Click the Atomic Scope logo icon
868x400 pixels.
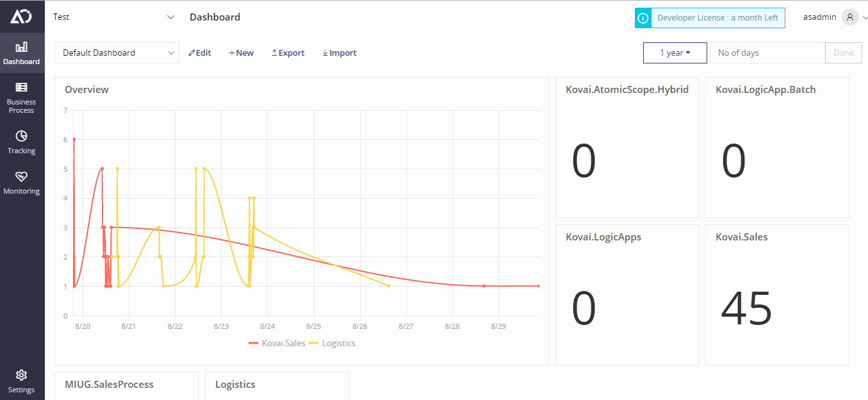(21, 16)
